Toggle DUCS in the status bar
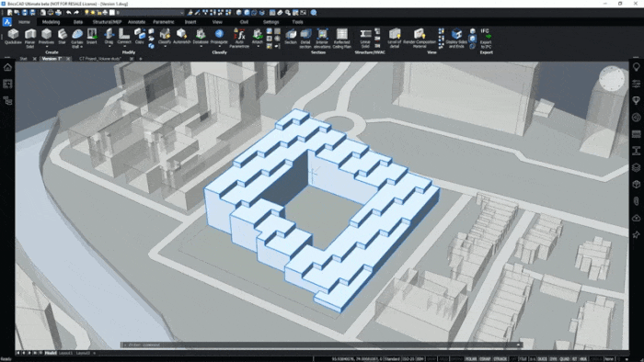644x362 pixels. click(x=542, y=359)
